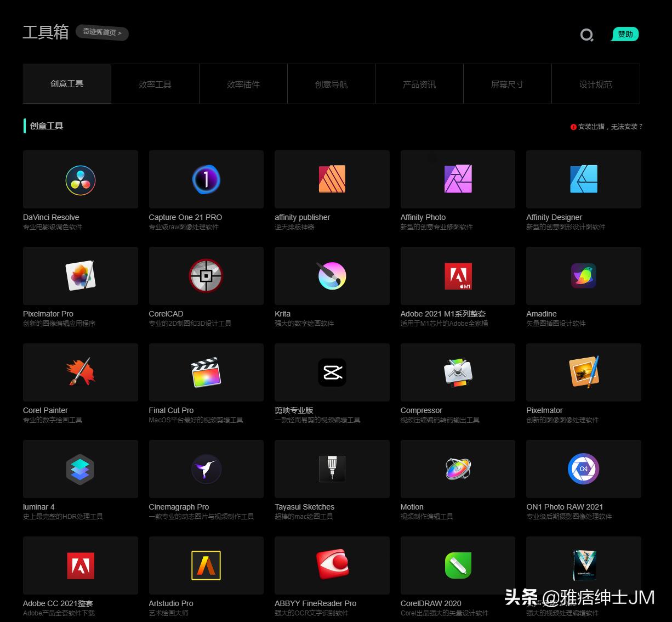The height and width of the screenshot is (622, 672).
Task: Click the Adobe CC 2021整套 icon
Action: (x=80, y=566)
